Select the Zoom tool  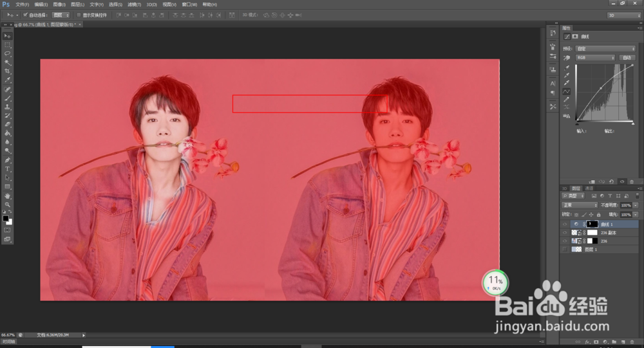coord(7,205)
